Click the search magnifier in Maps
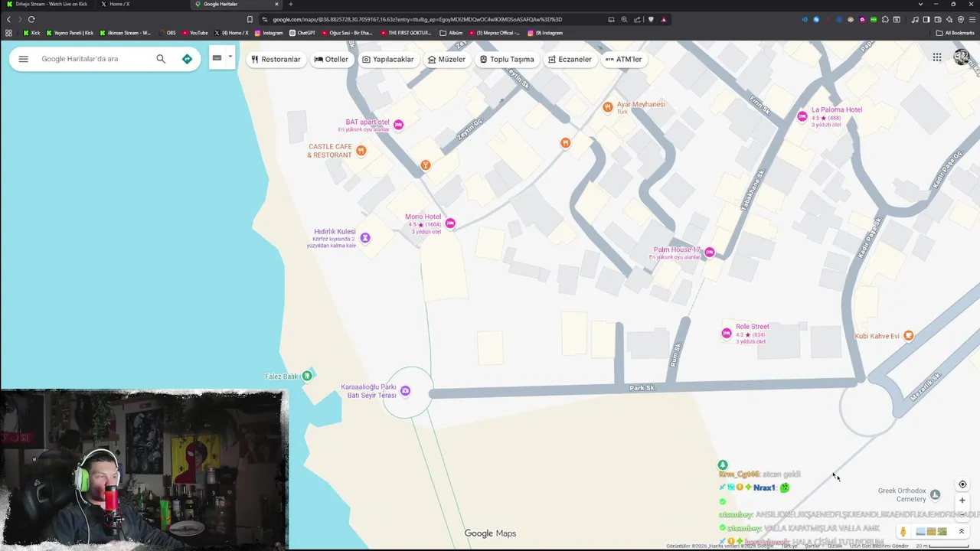This screenshot has height=551, width=980. pos(161,59)
